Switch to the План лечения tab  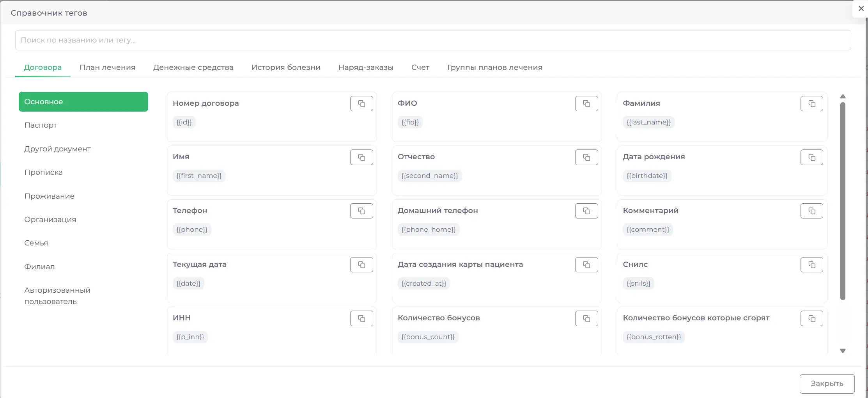tap(107, 68)
